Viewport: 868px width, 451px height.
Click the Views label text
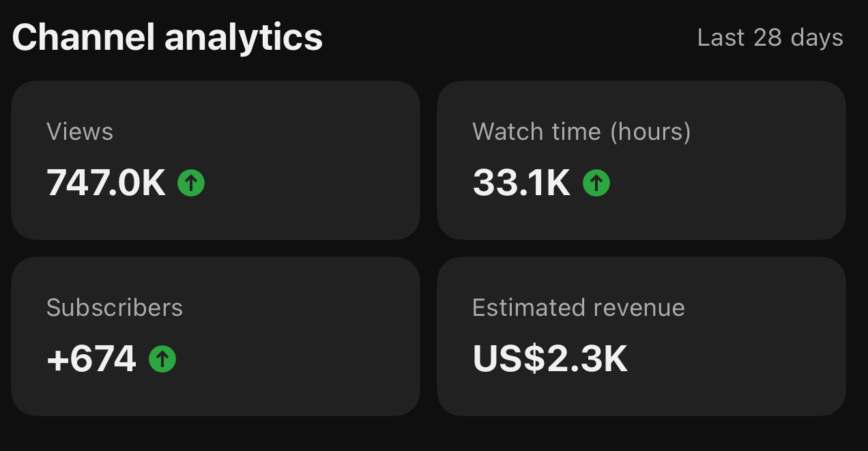[80, 131]
